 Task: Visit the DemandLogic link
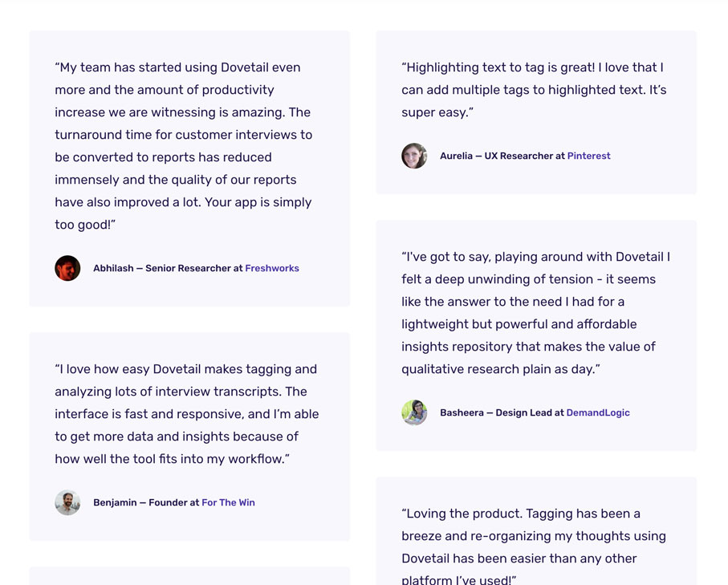598,412
